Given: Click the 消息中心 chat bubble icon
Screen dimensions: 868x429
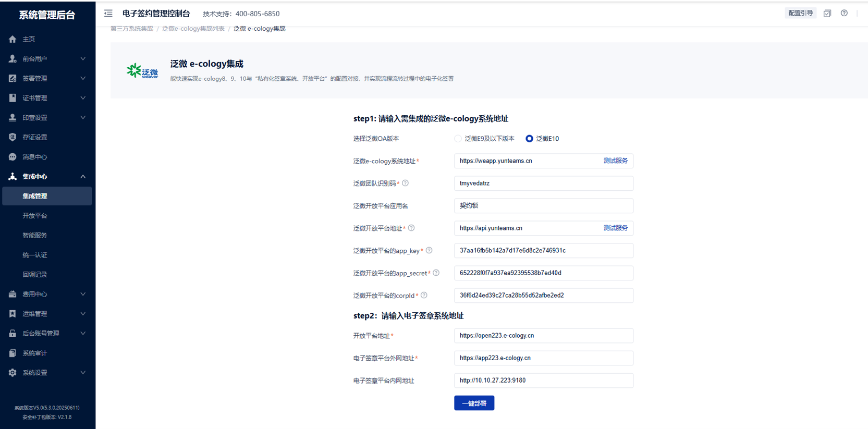Looking at the screenshot, I should click(x=13, y=157).
